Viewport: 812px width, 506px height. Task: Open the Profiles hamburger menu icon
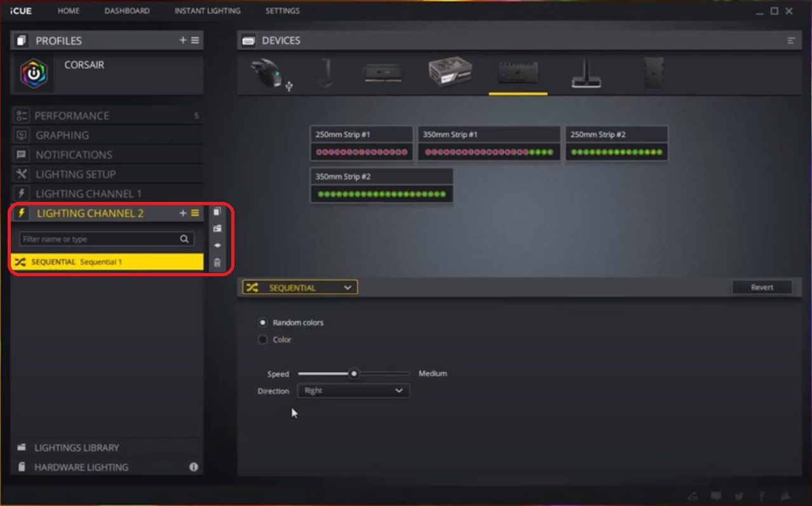[x=195, y=40]
